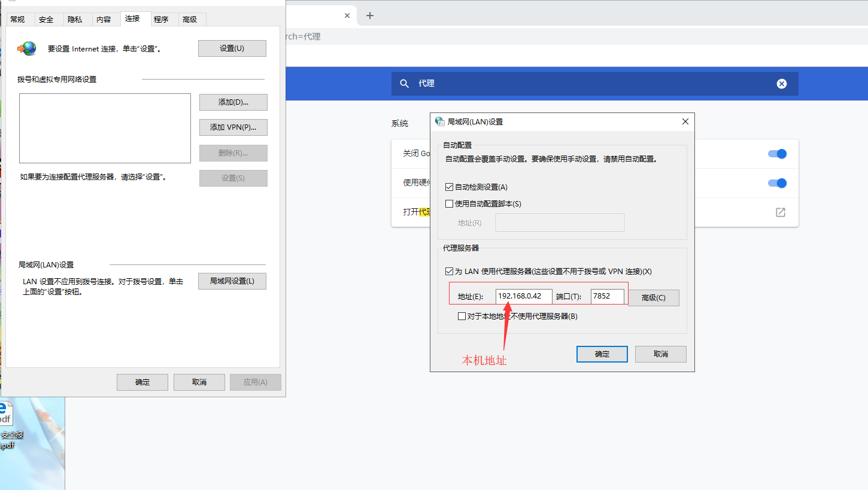Switch to the 高级 tab

tap(191, 19)
